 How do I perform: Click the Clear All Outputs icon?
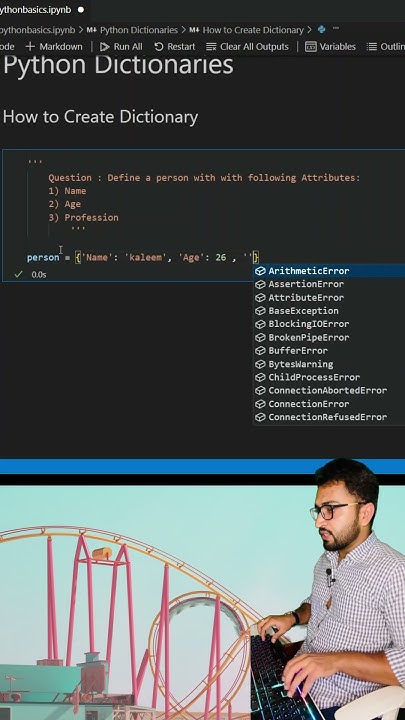tap(211, 47)
